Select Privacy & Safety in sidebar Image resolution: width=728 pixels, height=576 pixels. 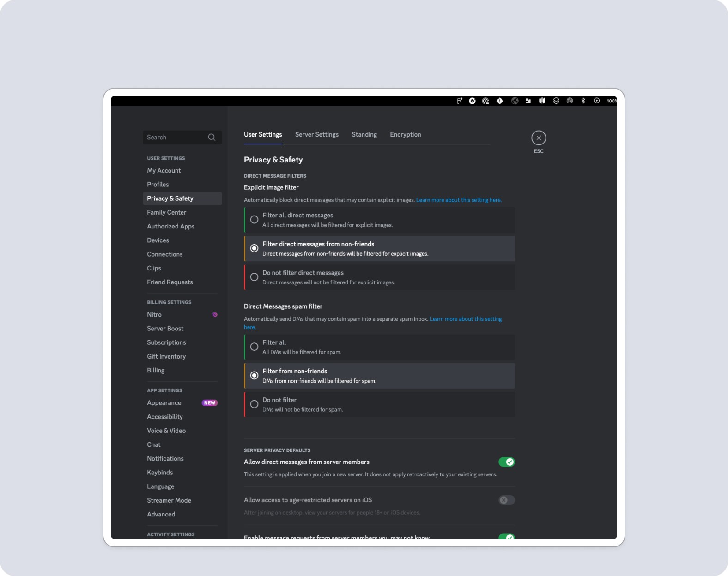coord(182,198)
